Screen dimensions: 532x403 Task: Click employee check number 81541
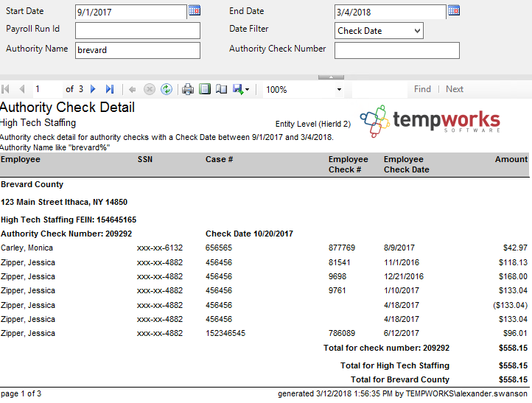(339, 262)
